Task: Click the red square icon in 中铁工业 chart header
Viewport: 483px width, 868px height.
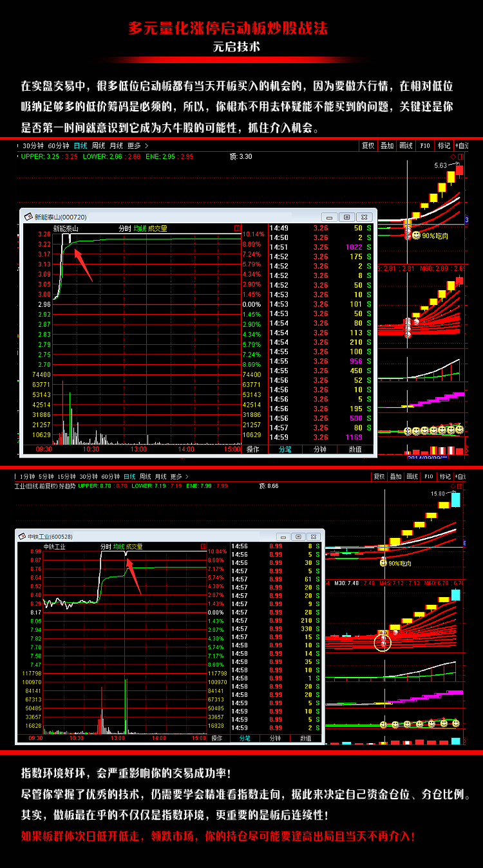Action: [x=204, y=546]
